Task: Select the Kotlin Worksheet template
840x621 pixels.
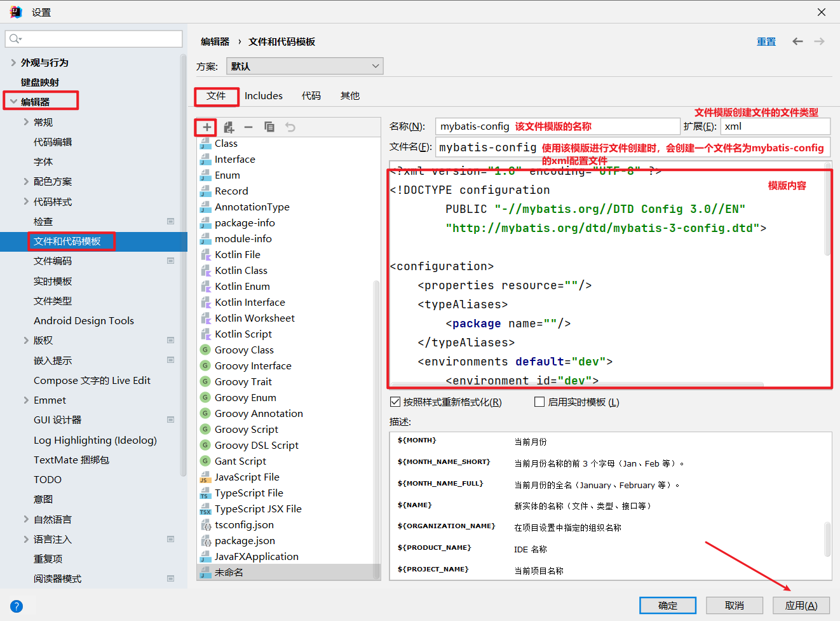Action: tap(255, 318)
